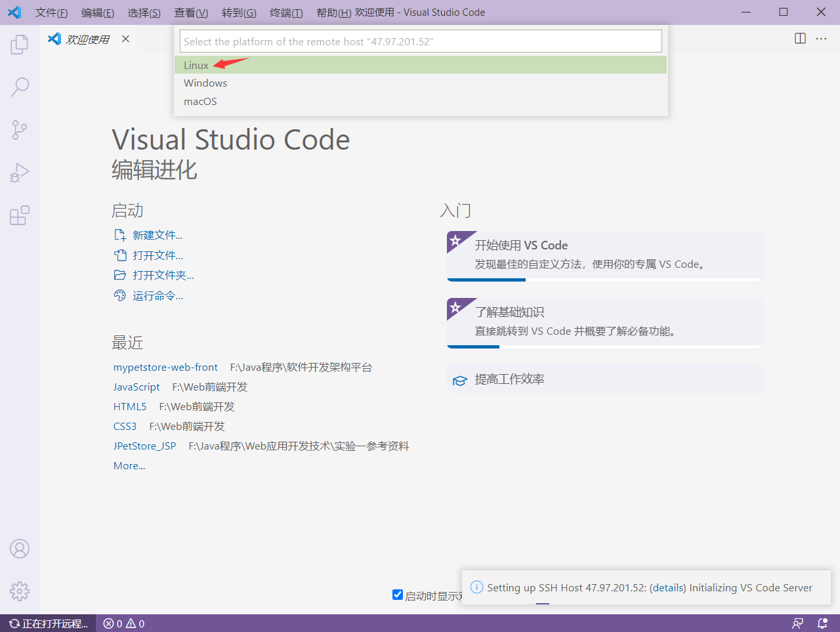Open the Extensions view

(20, 215)
